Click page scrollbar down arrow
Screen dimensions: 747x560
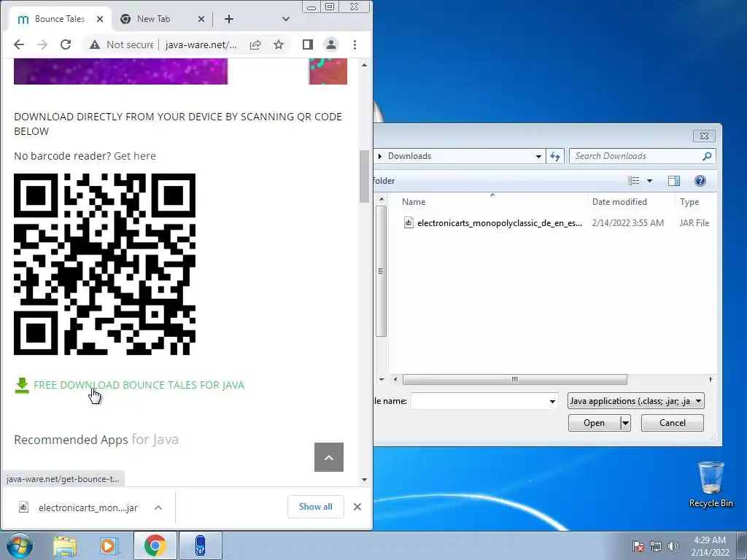tap(365, 480)
